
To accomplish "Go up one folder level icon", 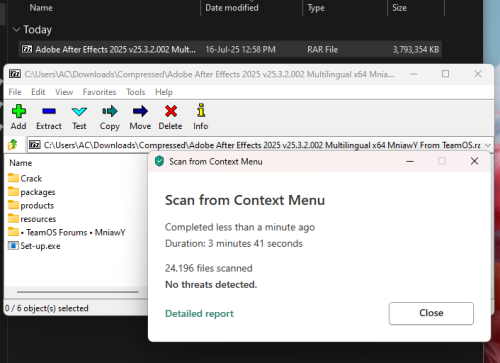I will (x=13, y=145).
